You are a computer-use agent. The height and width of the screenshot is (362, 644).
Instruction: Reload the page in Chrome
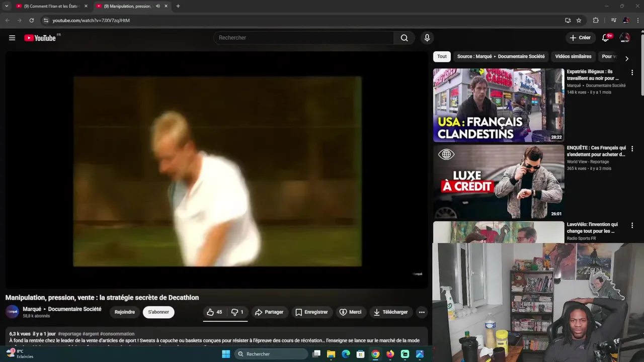[x=31, y=20]
